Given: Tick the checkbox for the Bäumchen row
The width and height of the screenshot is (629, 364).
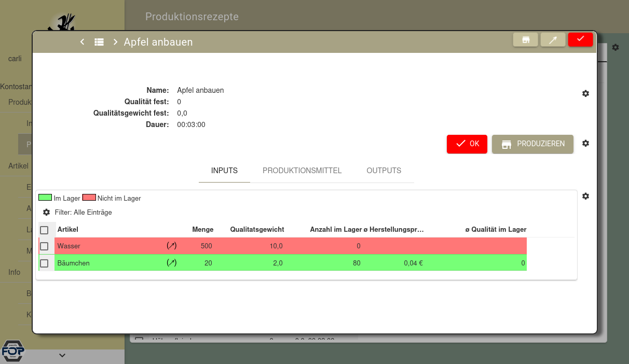Looking at the screenshot, I should point(44,263).
